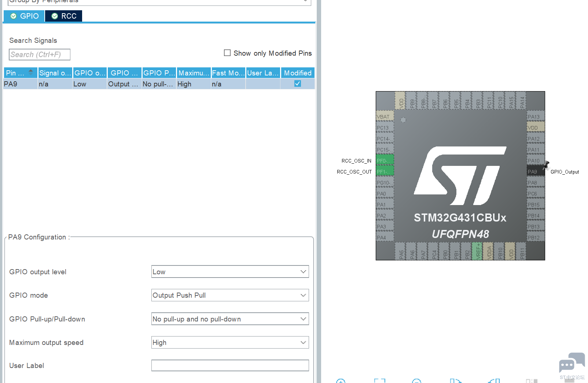Image resolution: width=588 pixels, height=383 pixels.
Task: Switch to the RCC tab
Action: [64, 16]
